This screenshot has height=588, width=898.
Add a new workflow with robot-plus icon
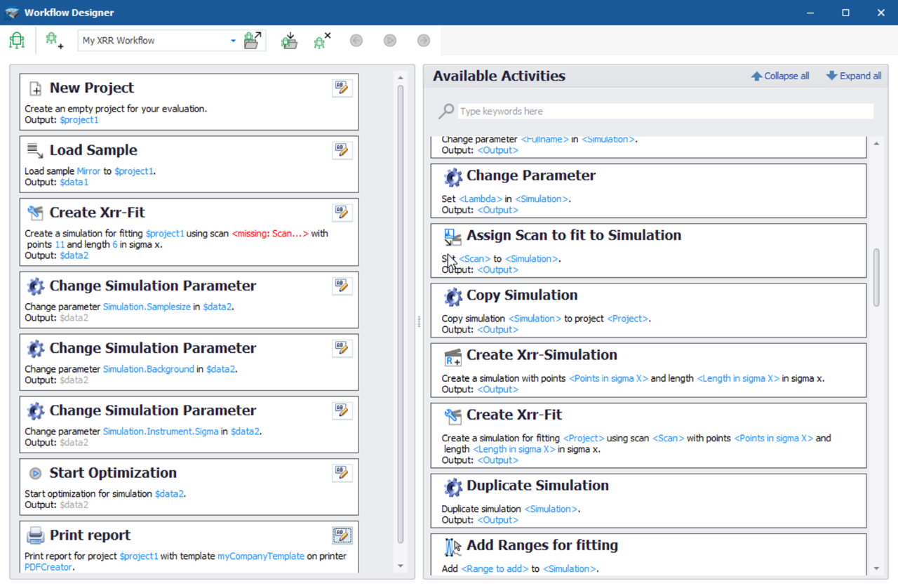click(x=54, y=40)
